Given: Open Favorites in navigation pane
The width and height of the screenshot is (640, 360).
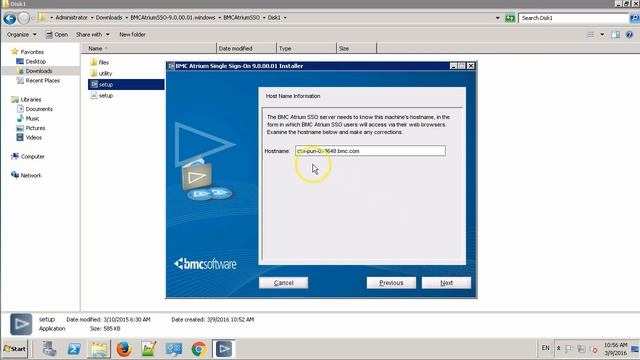Looking at the screenshot, I should pos(28,52).
